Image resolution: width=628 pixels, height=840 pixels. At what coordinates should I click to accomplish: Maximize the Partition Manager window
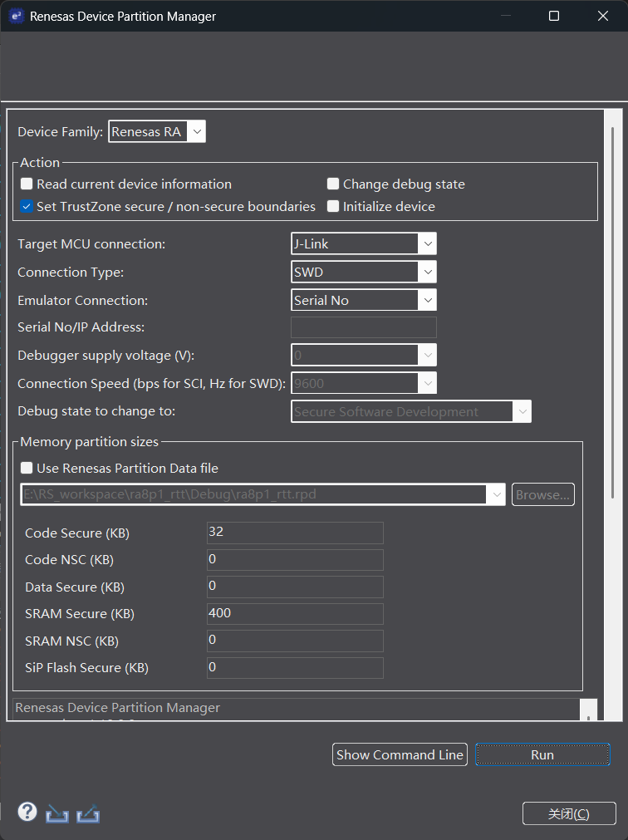tap(554, 16)
